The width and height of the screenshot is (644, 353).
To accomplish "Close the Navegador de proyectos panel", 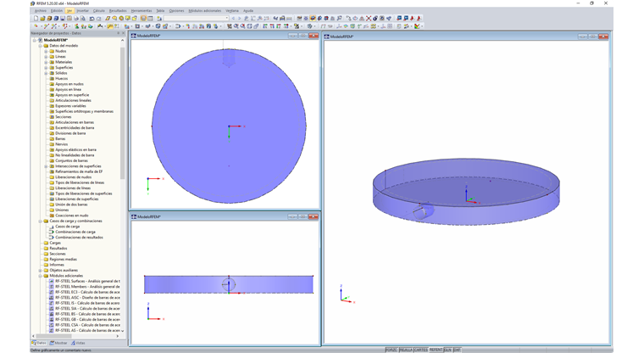I will coord(123,33).
